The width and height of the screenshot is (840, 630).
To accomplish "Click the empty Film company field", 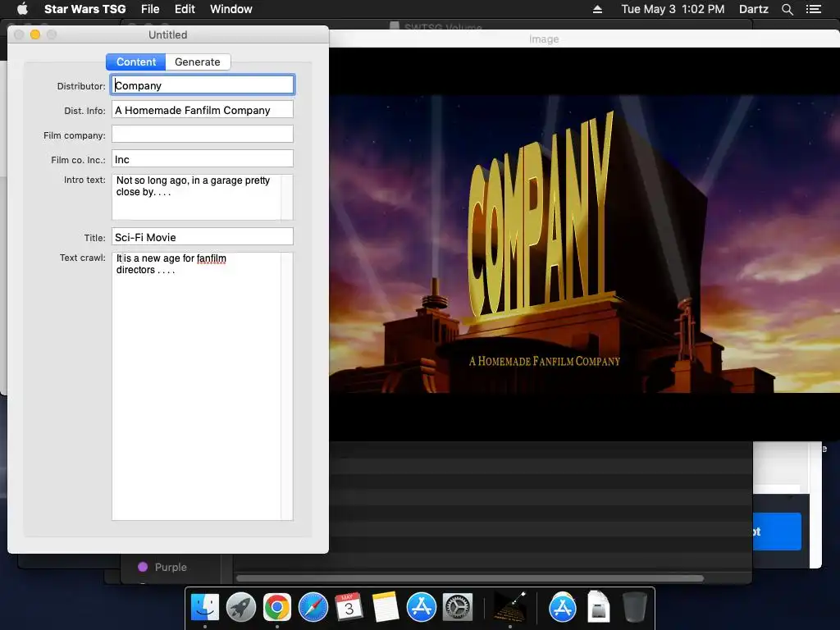I will coord(203,134).
